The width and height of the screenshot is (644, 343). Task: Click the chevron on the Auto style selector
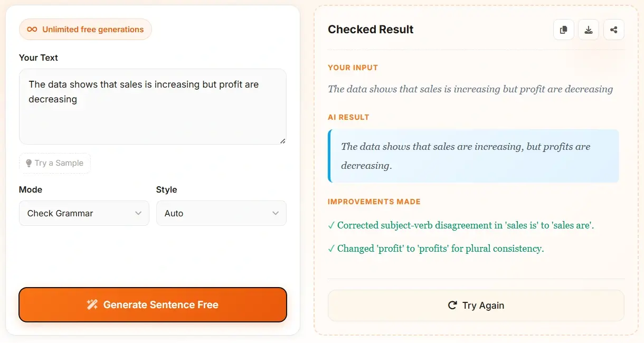[276, 213]
